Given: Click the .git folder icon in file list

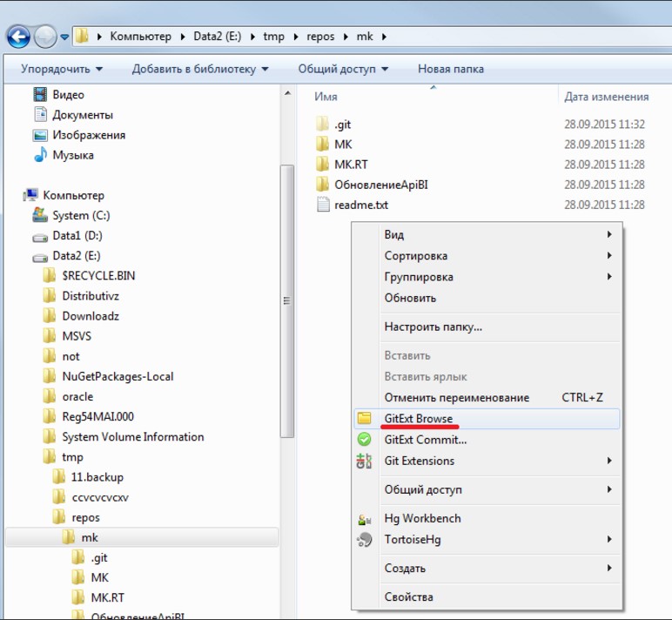Looking at the screenshot, I should [322, 125].
